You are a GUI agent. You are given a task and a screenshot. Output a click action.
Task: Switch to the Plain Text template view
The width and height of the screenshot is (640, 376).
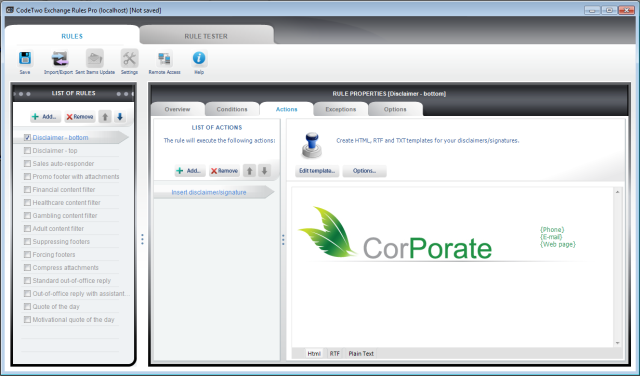tap(361, 354)
